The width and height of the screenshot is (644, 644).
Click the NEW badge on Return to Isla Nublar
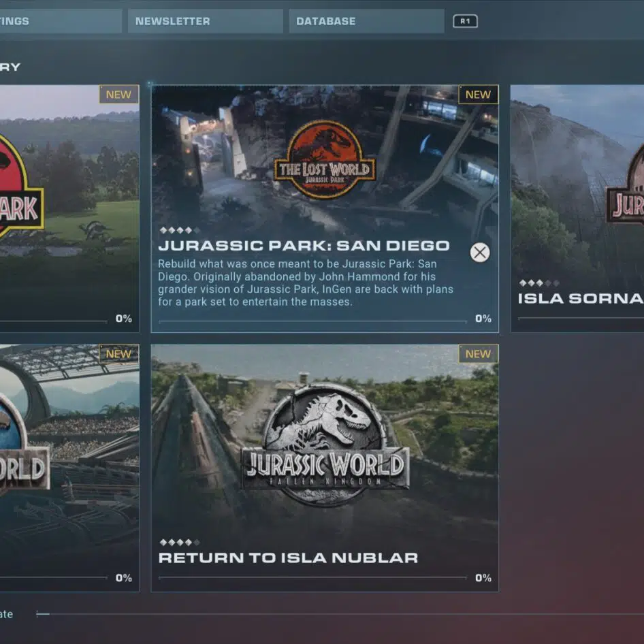click(478, 353)
